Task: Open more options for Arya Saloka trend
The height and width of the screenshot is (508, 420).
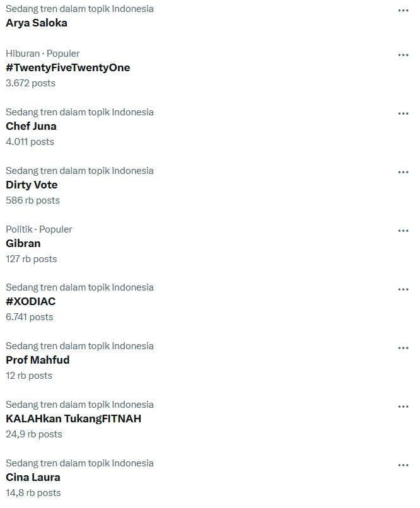Action: pos(403,11)
